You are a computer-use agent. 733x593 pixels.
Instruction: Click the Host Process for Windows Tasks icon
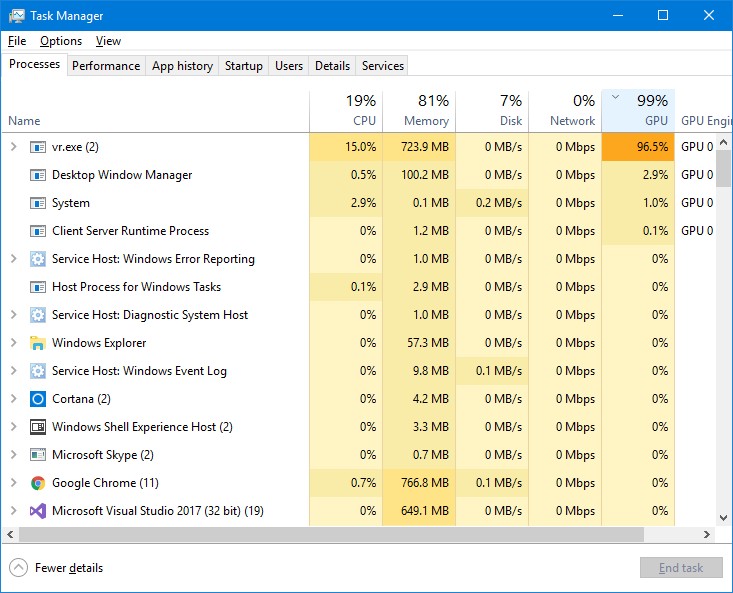[x=38, y=287]
